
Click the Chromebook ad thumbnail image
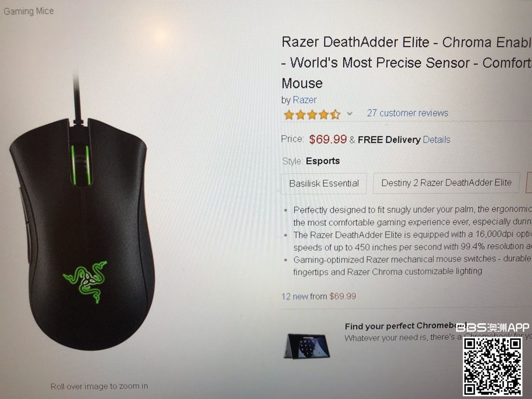tap(307, 346)
